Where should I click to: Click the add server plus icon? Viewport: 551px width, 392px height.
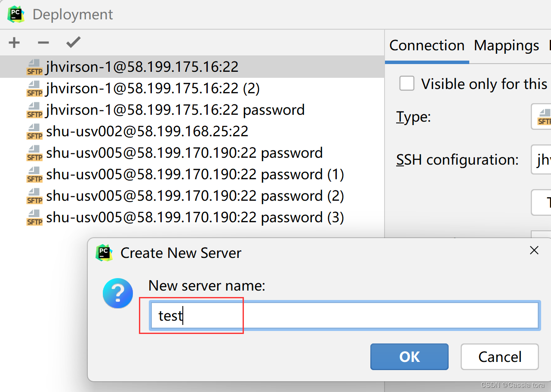(15, 43)
